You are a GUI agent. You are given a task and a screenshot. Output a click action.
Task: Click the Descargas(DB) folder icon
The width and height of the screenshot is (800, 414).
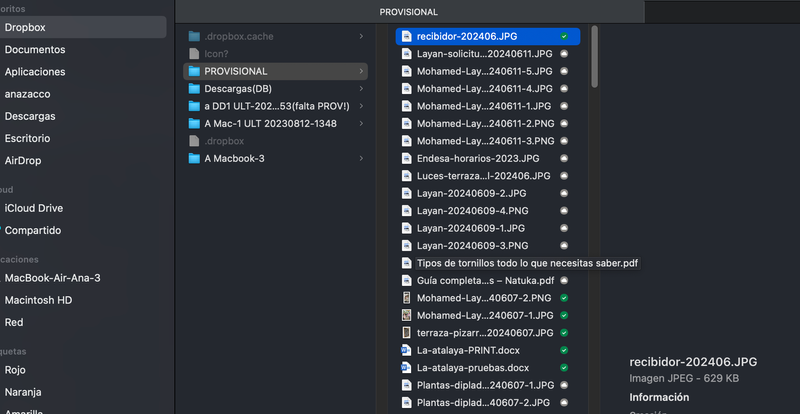pos(194,88)
